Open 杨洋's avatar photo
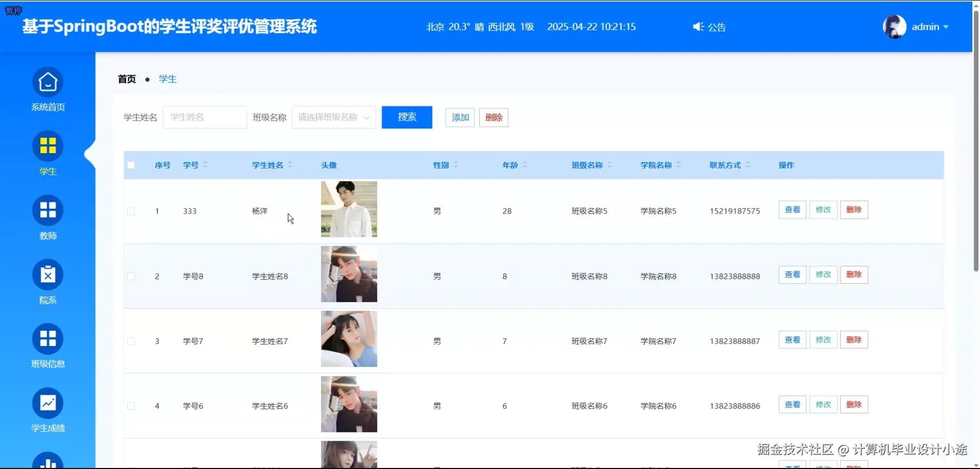This screenshot has height=469, width=980. [349, 209]
